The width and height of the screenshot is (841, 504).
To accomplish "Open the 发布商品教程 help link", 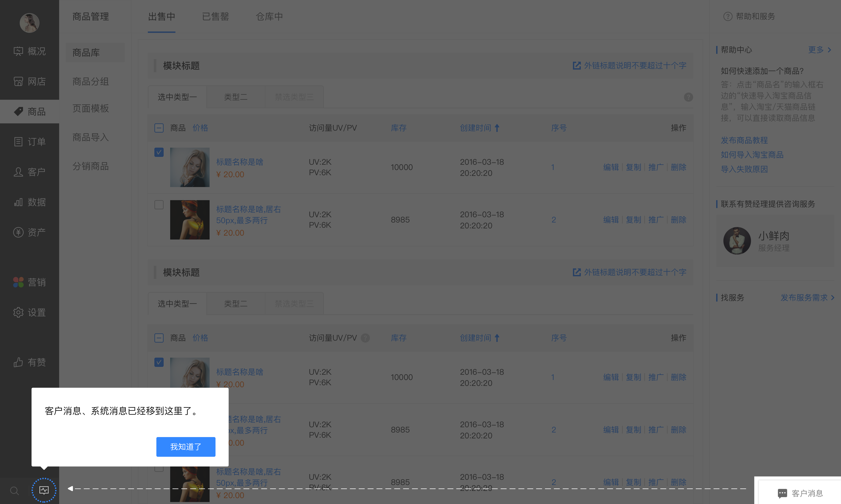I will 744,140.
